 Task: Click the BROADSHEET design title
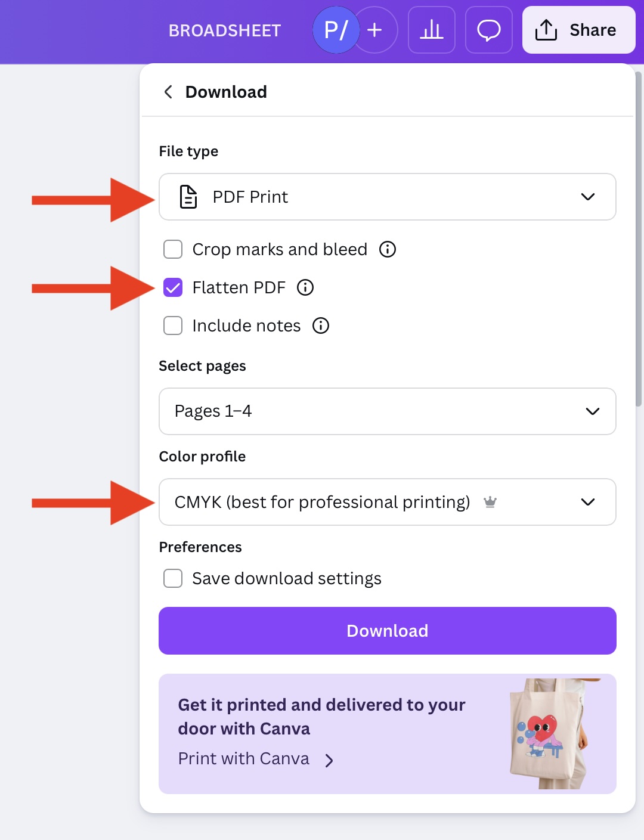click(x=225, y=30)
